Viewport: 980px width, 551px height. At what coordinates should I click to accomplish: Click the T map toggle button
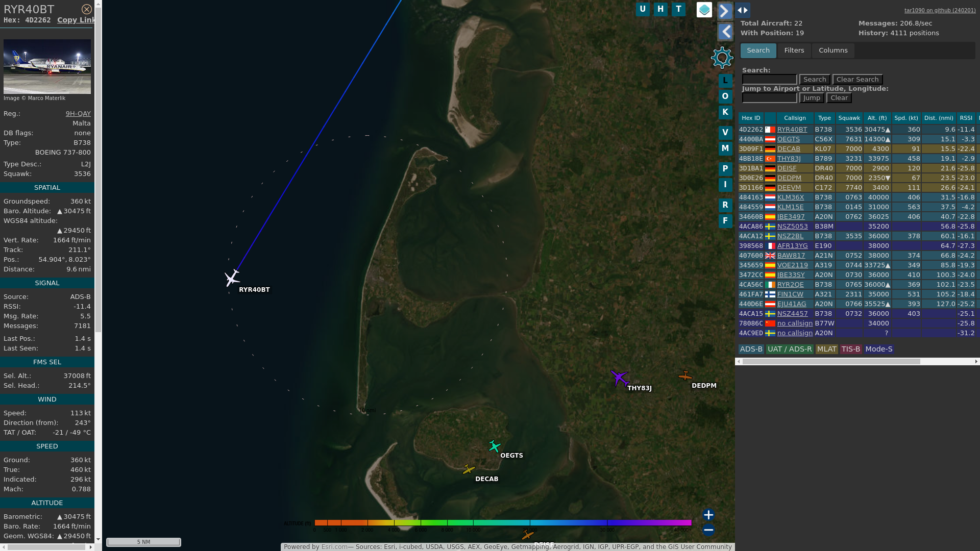(x=678, y=9)
